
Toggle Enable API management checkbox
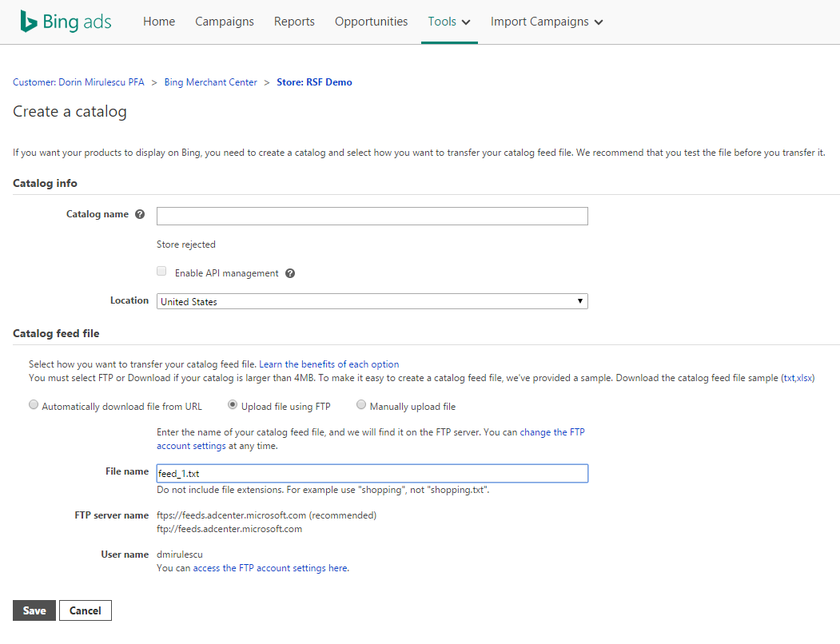click(x=161, y=271)
